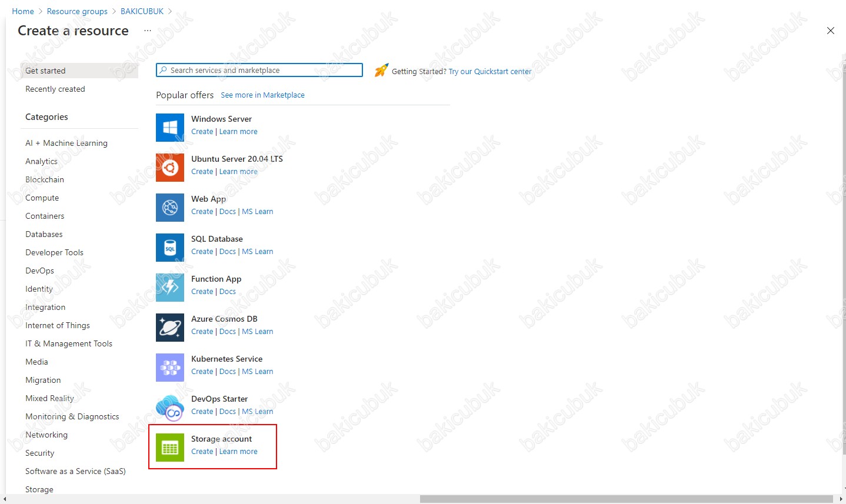Open Docs for Web App
The width and height of the screenshot is (846, 504).
click(228, 212)
